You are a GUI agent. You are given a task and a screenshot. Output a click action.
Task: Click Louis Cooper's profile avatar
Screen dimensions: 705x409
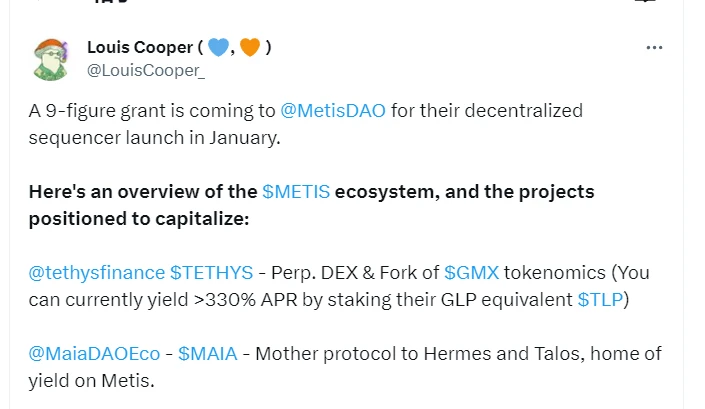pyautogui.click(x=51, y=59)
